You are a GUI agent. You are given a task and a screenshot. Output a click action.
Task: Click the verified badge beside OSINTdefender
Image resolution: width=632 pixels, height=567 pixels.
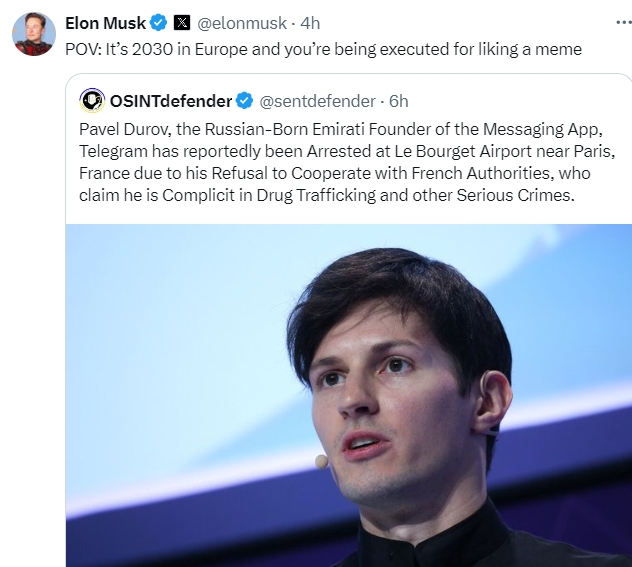[245, 101]
